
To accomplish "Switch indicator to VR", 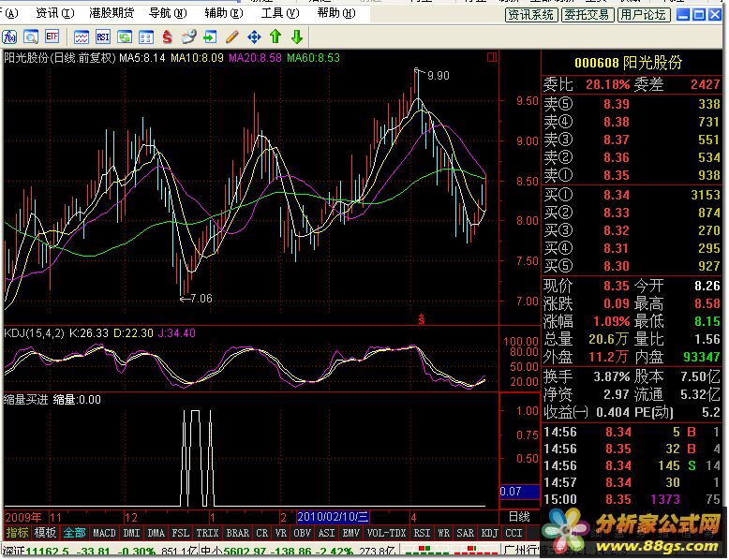I will pyautogui.click(x=281, y=533).
